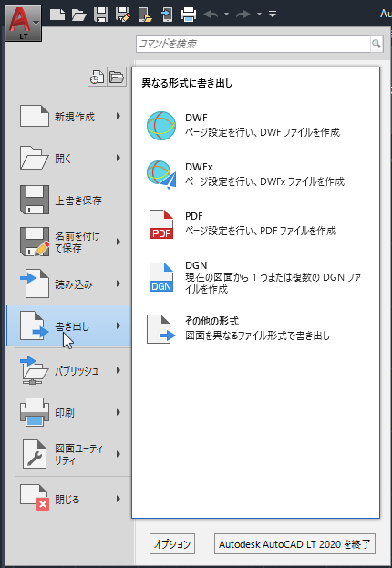Click the コマンドを検索 search field
This screenshot has height=568, width=392.
point(253,44)
